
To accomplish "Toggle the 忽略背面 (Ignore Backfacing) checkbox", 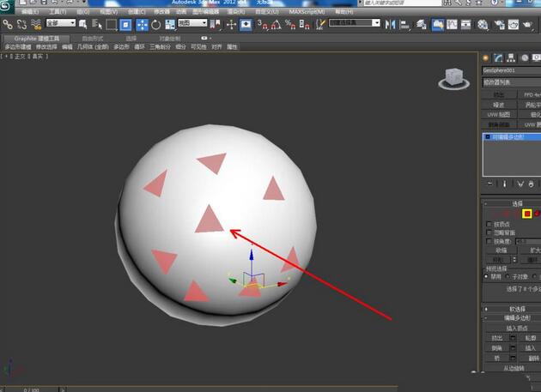I will pyautogui.click(x=489, y=232).
